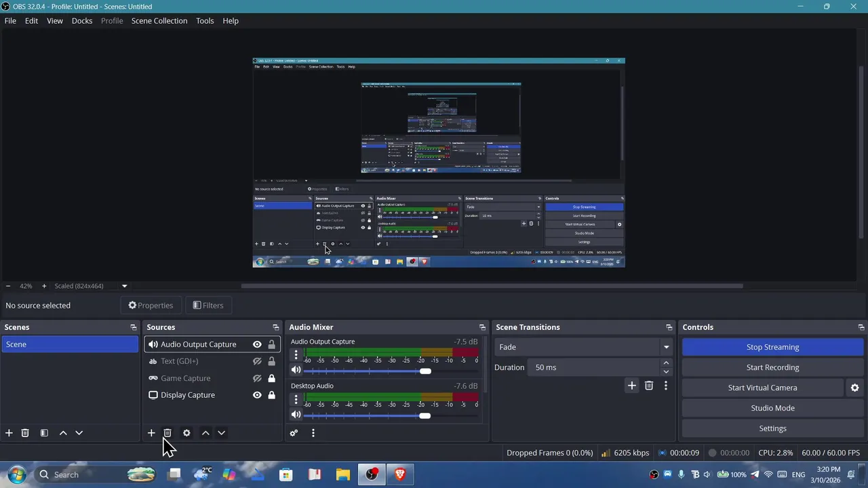Image resolution: width=868 pixels, height=488 pixels.
Task: Add a transition with plus icon
Action: pos(631,386)
